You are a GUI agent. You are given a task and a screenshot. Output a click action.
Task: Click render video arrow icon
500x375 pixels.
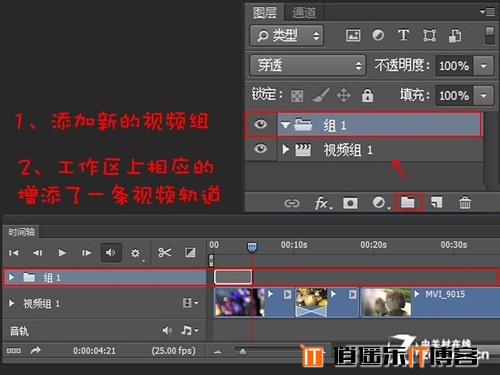pyautogui.click(x=36, y=350)
